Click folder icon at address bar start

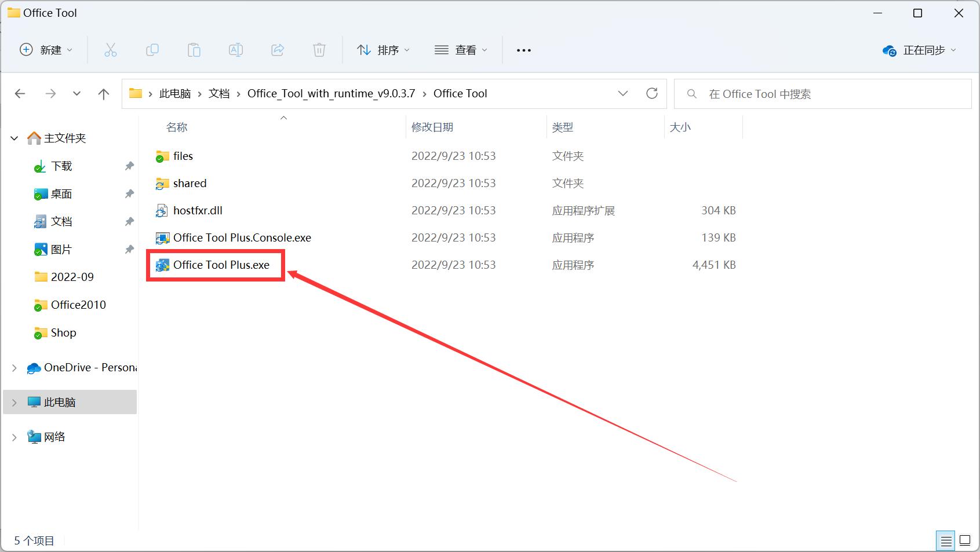(136, 93)
